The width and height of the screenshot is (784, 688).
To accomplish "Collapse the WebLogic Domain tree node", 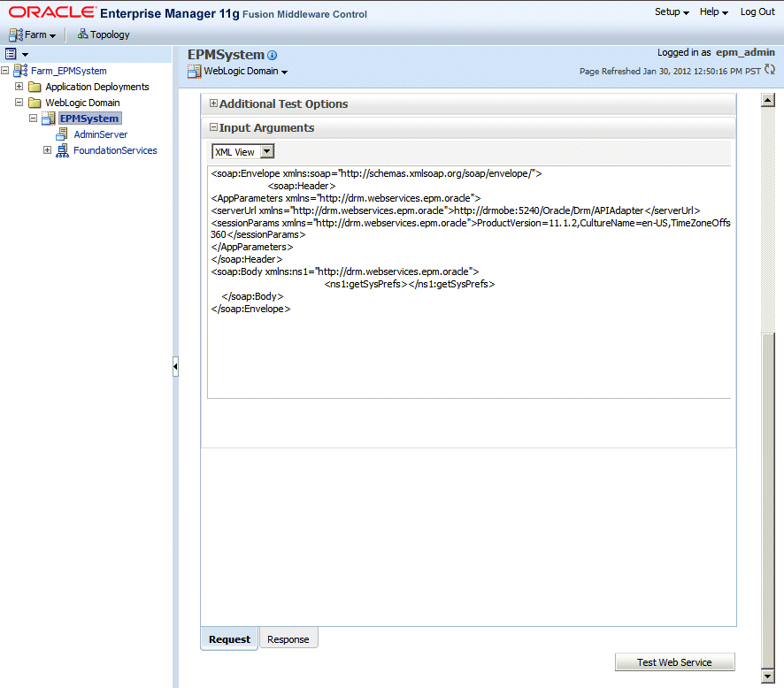I will pyautogui.click(x=19, y=103).
